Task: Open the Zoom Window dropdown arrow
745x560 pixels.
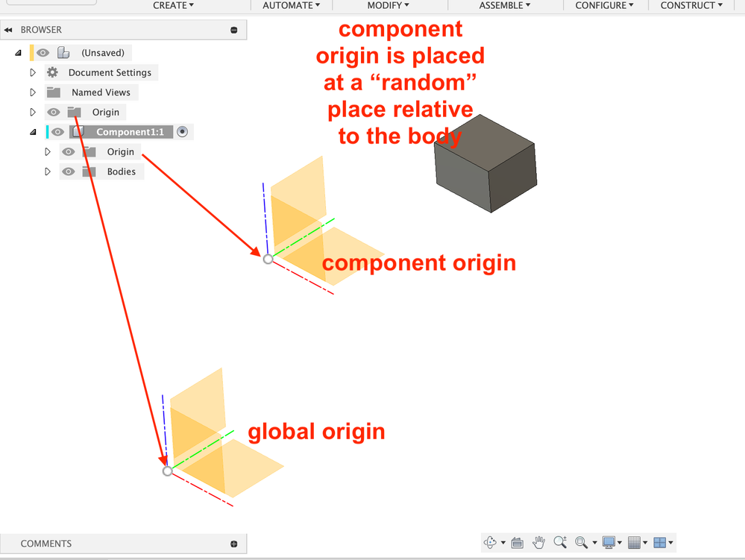Action: click(594, 542)
